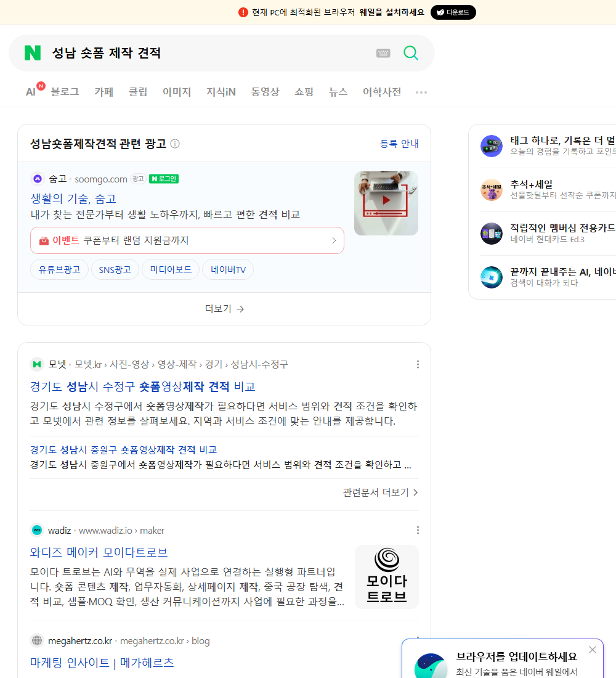Viewport: 616px width, 678px height.
Task: Click the AI promo sphere icon
Action: tap(492, 277)
